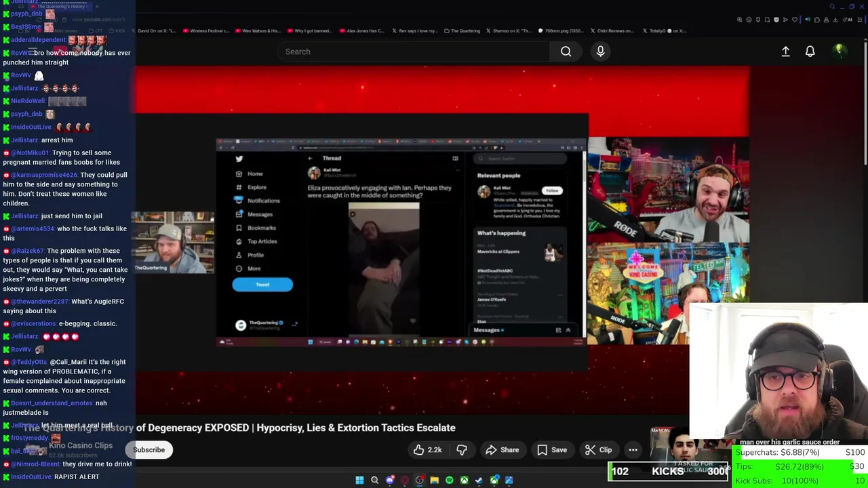Focus the YouTube Search field
Screen dimensions: 868x488
click(414, 52)
